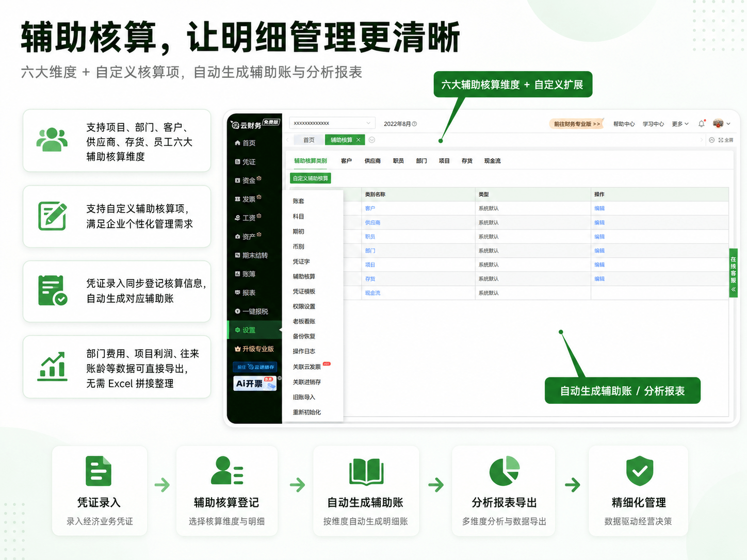Click the 前往财务专业版 button
Screen dimensions: 747x560
point(577,124)
